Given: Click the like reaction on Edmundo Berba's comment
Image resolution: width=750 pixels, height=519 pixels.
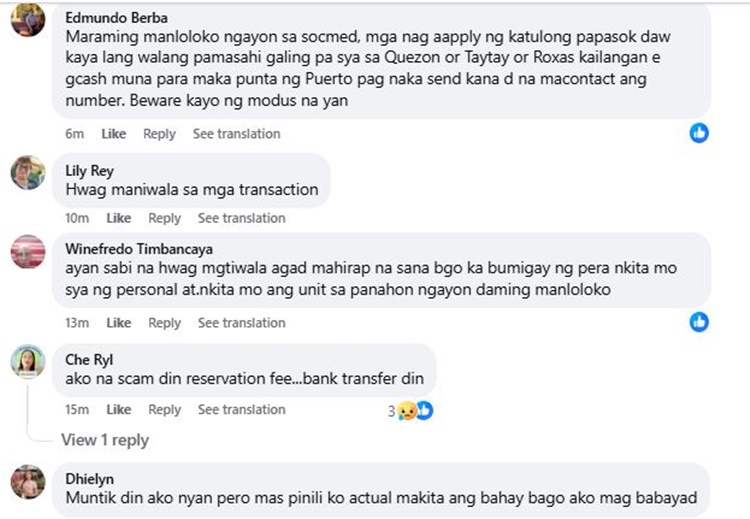Looking at the screenshot, I should coord(699,133).
